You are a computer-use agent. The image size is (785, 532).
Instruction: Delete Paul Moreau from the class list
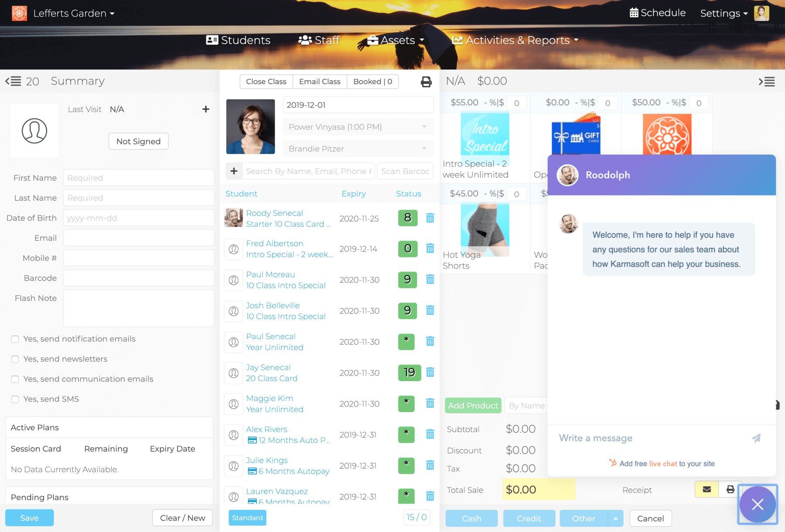coord(430,280)
